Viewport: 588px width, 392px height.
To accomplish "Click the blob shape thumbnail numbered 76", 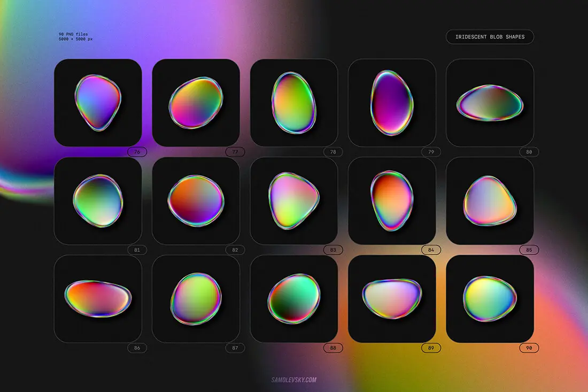I will [x=98, y=102].
